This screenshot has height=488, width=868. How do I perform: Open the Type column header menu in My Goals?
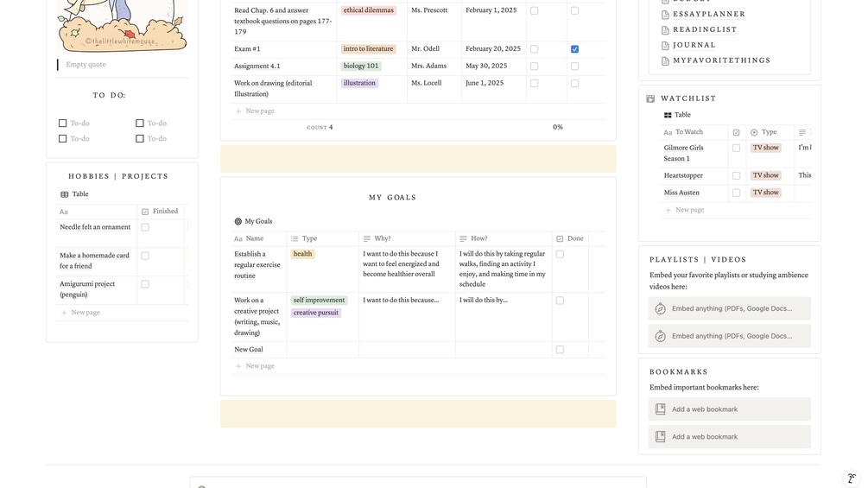tap(309, 238)
